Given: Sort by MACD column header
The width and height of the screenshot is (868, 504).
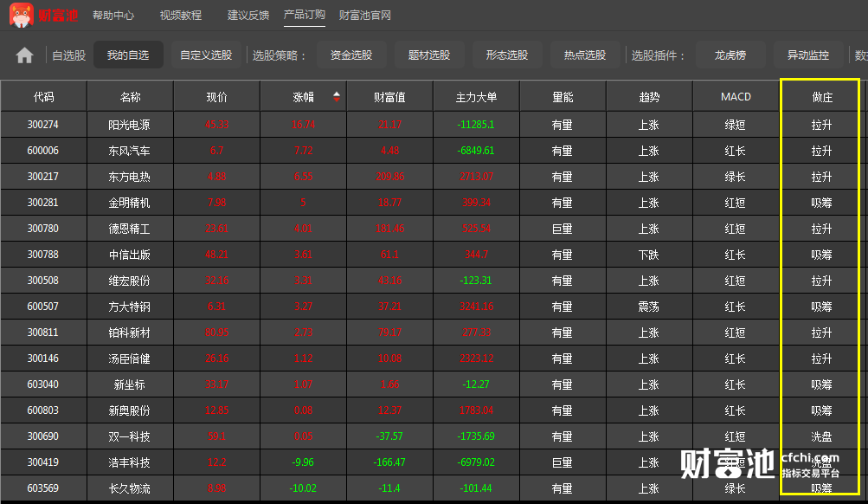Looking at the screenshot, I should [736, 97].
